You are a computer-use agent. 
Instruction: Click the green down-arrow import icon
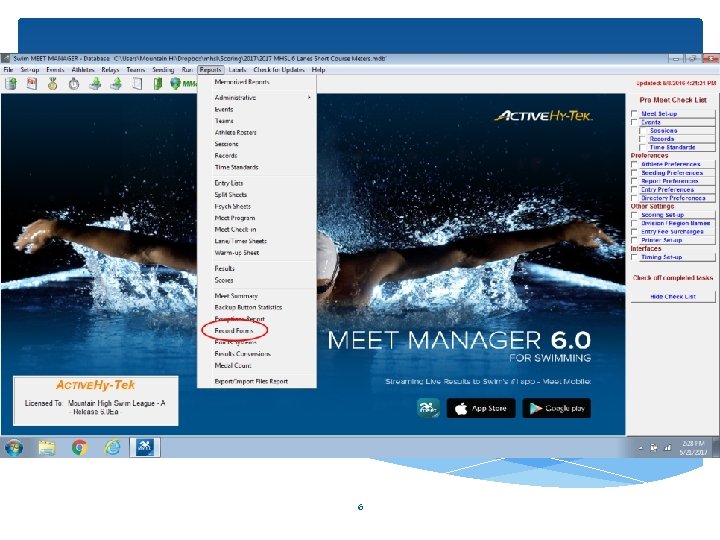95,84
